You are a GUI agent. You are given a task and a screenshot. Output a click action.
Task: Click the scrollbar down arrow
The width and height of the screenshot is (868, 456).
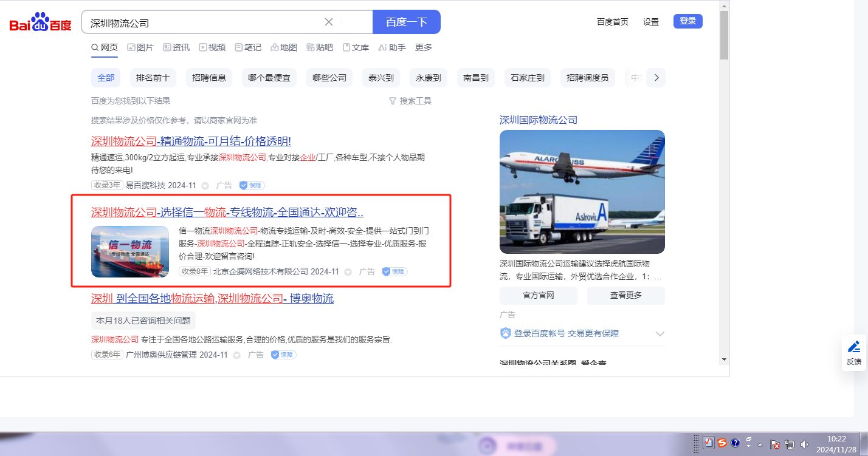pos(724,359)
